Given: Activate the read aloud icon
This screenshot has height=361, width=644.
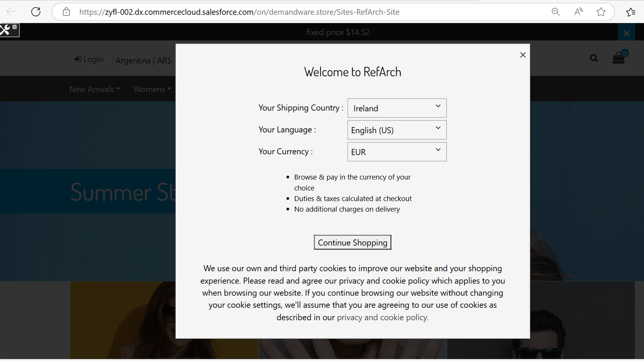Looking at the screenshot, I should tap(579, 12).
